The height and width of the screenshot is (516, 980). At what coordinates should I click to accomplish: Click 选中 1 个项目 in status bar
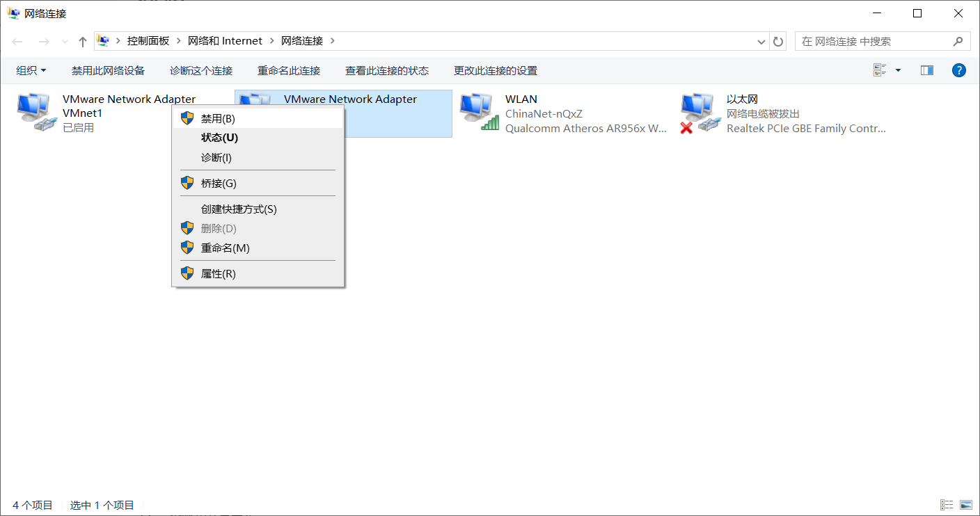pyautogui.click(x=102, y=506)
